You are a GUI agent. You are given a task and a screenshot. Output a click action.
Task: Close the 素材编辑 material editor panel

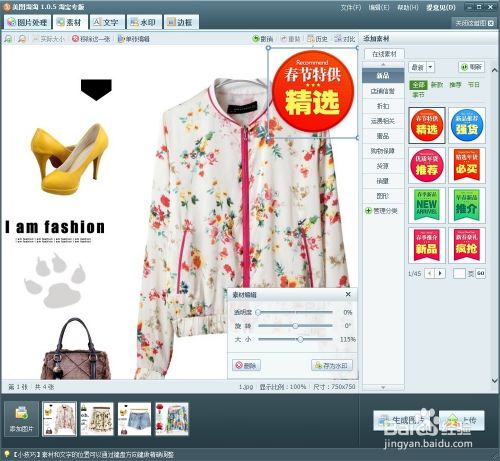[x=348, y=294]
